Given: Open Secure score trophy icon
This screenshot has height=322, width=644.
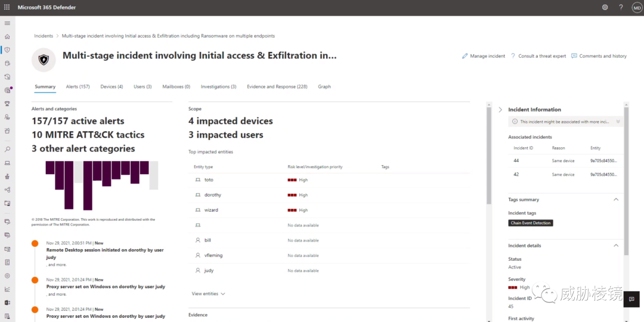Looking at the screenshot, I should click(7, 104).
